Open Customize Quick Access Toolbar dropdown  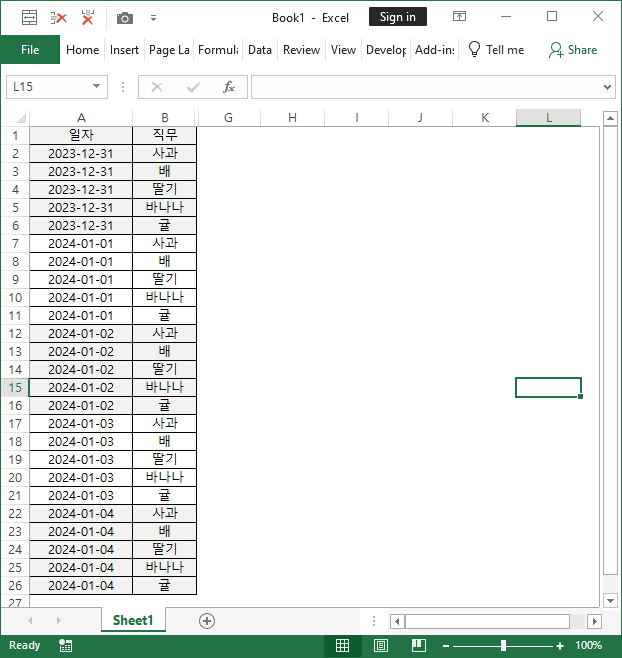(x=154, y=18)
